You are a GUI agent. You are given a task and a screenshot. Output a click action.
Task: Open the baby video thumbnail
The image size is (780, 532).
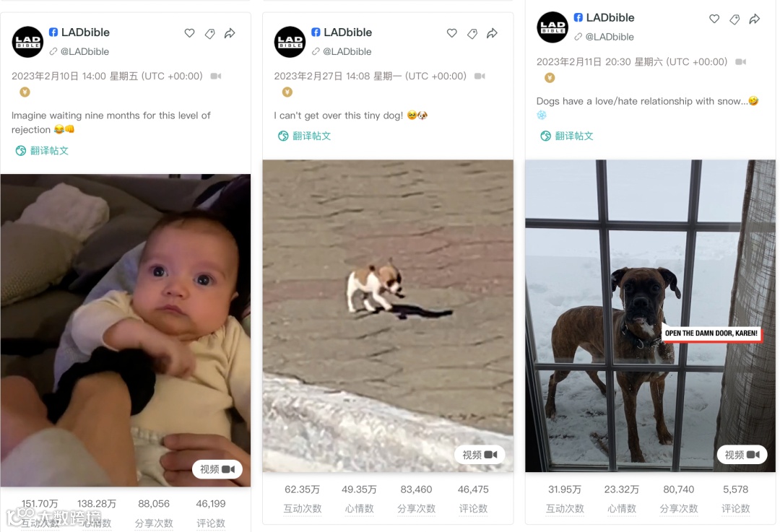(x=126, y=330)
